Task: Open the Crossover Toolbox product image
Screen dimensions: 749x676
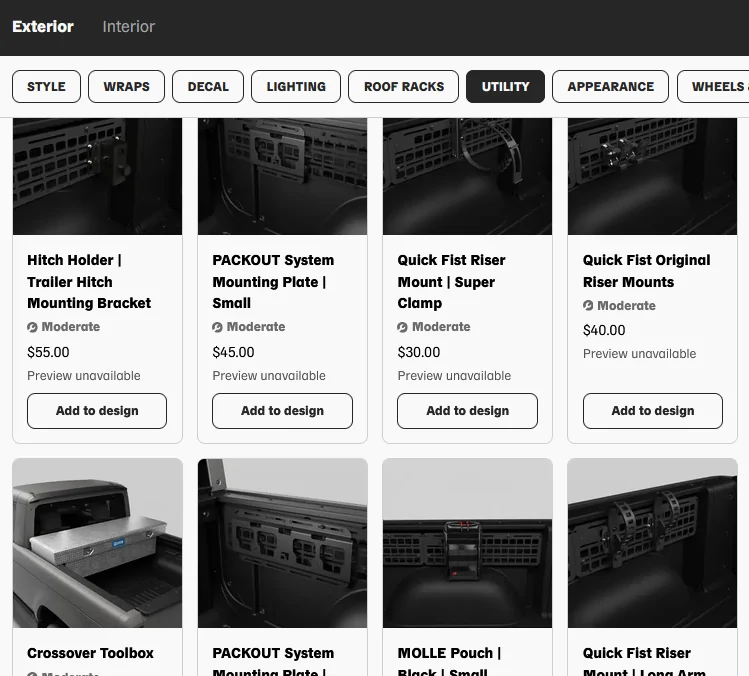Action: 97,543
